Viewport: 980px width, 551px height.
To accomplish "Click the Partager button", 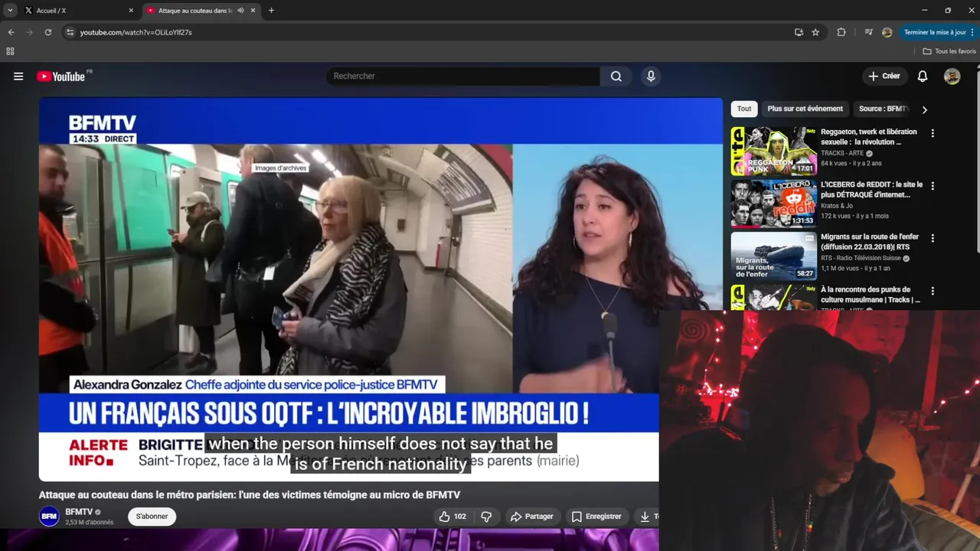I will point(531,517).
